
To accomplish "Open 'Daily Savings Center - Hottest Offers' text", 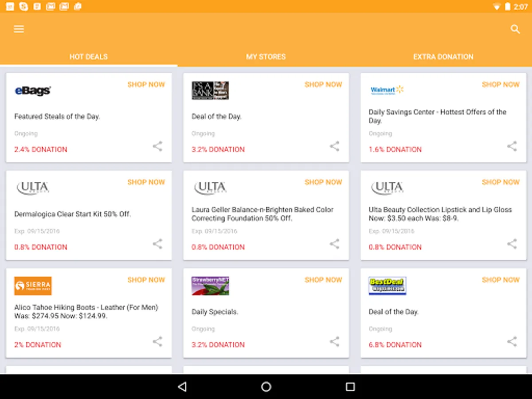I will [x=438, y=116].
